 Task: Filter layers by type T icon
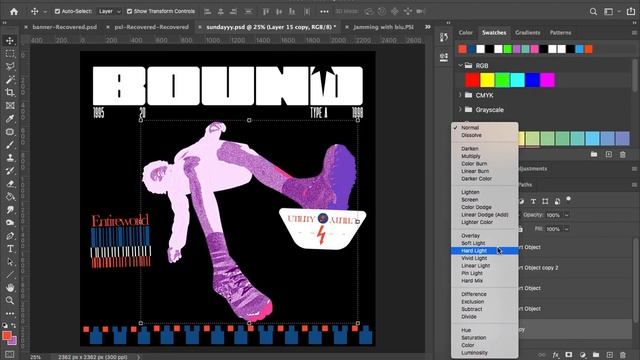coord(533,201)
